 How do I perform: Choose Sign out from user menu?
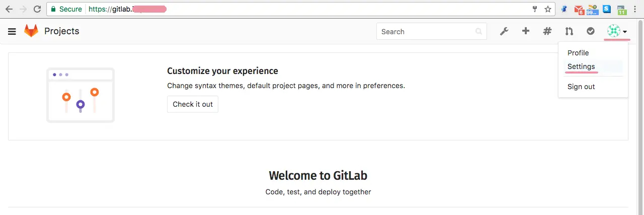coord(581,87)
